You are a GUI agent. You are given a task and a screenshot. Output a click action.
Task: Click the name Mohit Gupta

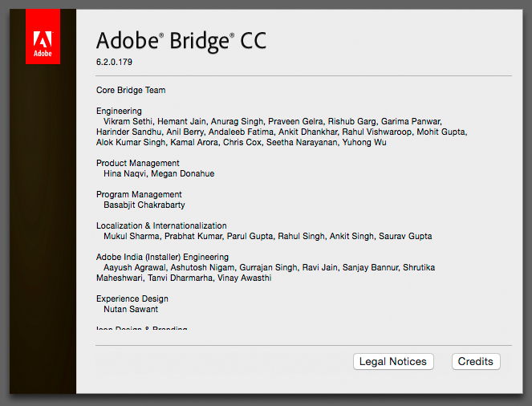pyautogui.click(x=441, y=132)
